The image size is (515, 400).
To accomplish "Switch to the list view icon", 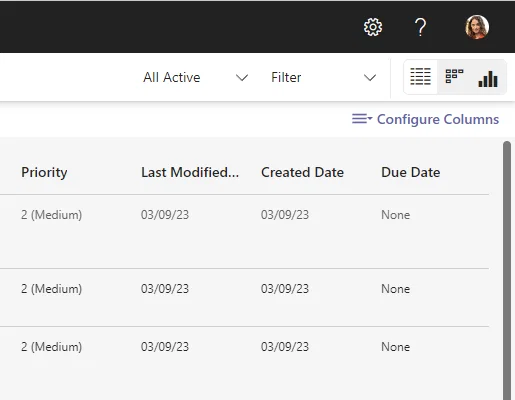I will [x=420, y=77].
